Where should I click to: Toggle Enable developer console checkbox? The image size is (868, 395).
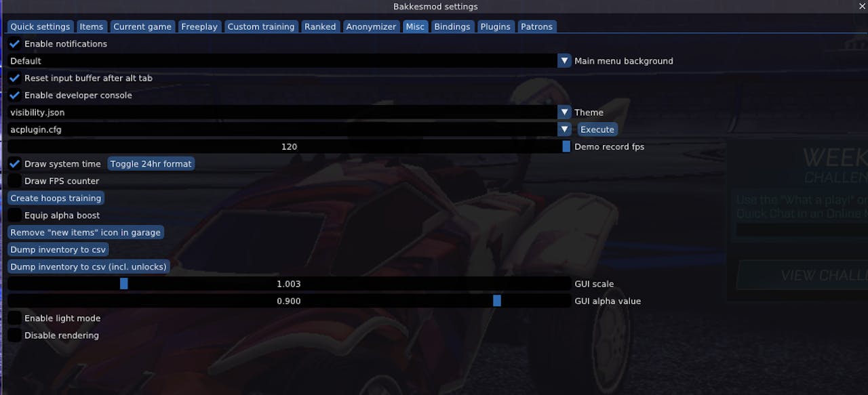15,96
